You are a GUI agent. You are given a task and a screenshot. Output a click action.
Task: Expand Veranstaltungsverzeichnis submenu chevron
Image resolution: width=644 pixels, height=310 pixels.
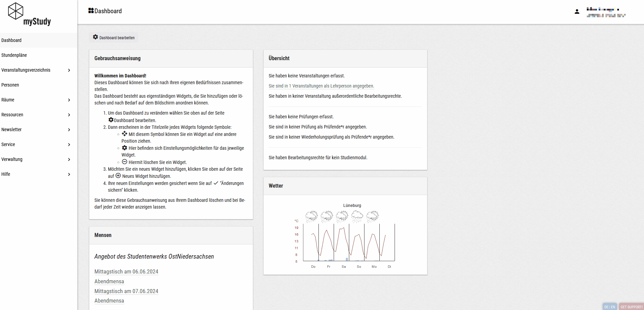pyautogui.click(x=69, y=70)
